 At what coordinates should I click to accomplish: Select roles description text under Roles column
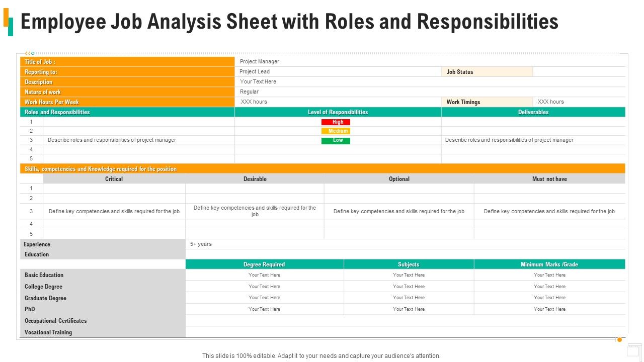112,140
